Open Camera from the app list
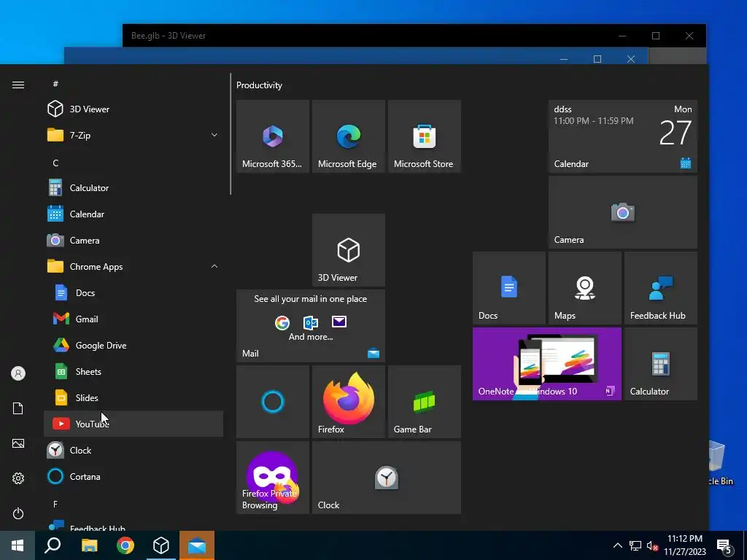 [x=133, y=240]
